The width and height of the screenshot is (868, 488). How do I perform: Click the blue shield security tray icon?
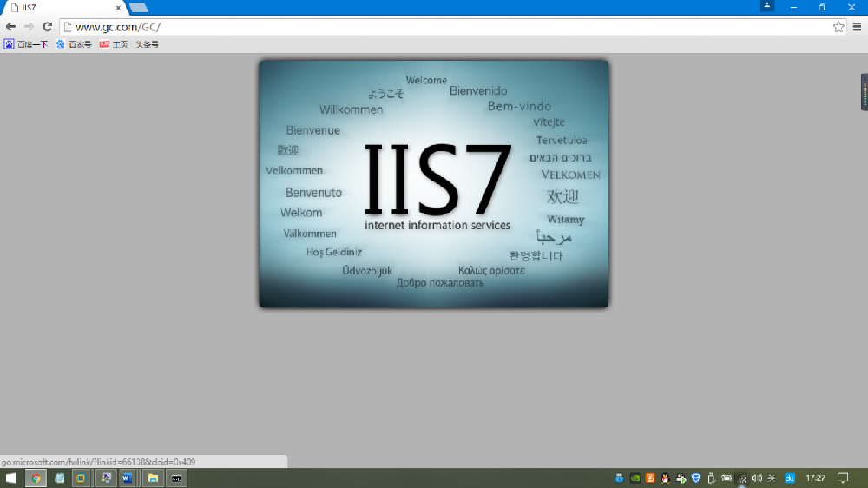(696, 478)
